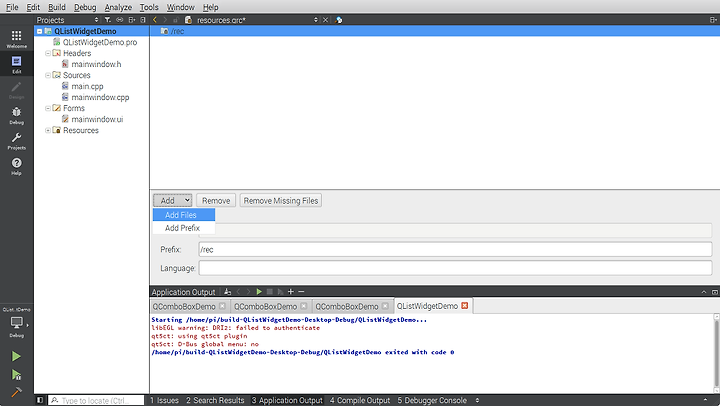Open the Analyze menu

(x=118, y=7)
